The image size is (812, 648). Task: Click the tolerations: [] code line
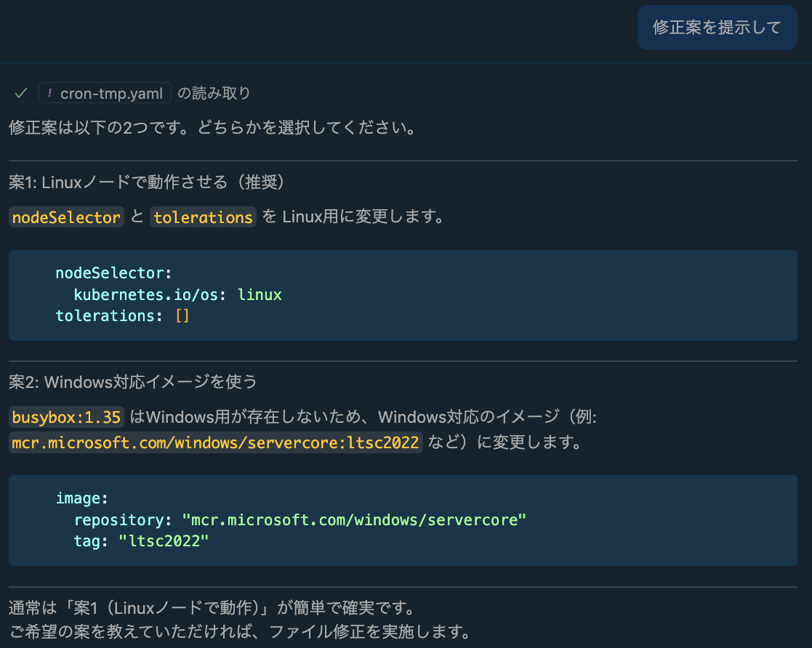[x=122, y=316]
